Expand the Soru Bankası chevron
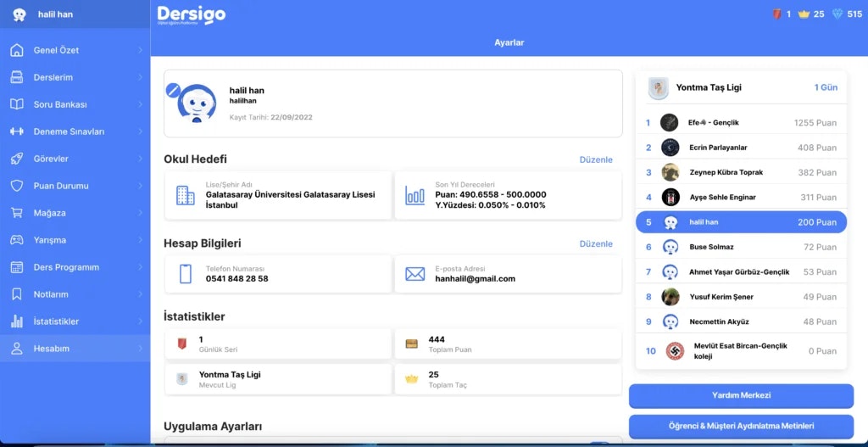Viewport: 868px width, 447px height. (x=140, y=104)
